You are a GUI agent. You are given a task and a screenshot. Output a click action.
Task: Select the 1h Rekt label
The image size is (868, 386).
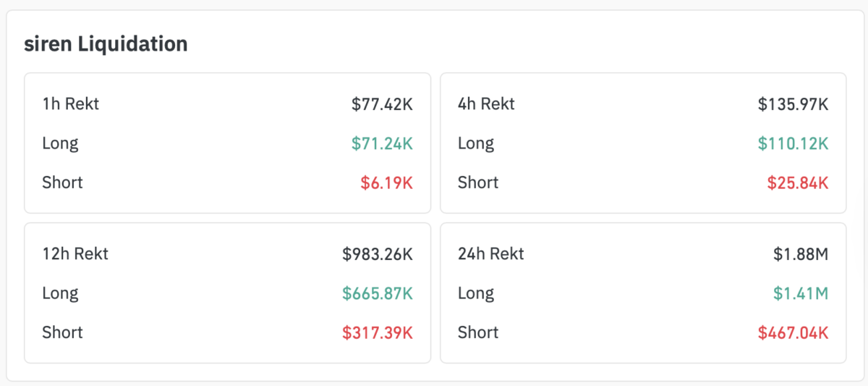click(71, 104)
